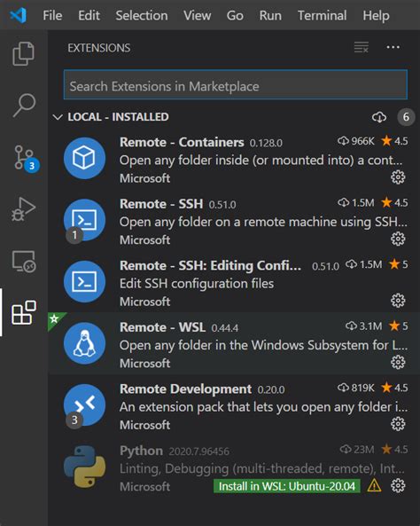Click 'Open any folder in the Windows Subsystem' description
420x526 pixels.
click(263, 346)
